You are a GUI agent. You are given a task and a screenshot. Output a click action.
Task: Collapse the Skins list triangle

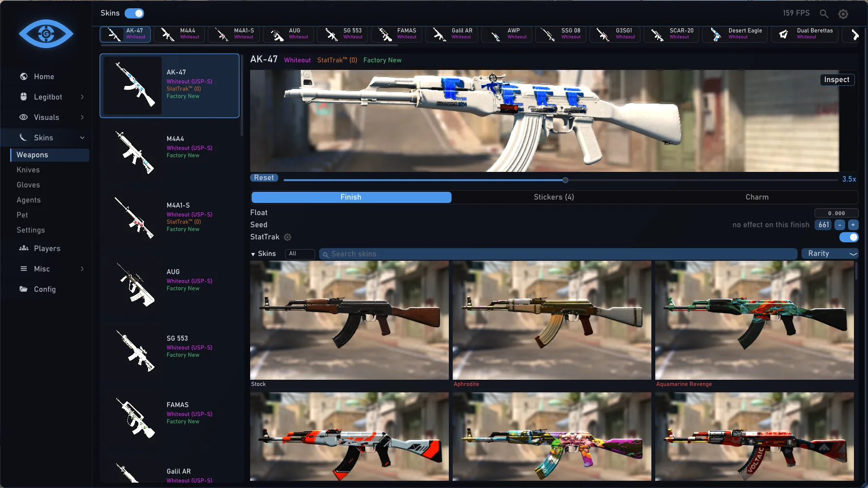(253, 254)
